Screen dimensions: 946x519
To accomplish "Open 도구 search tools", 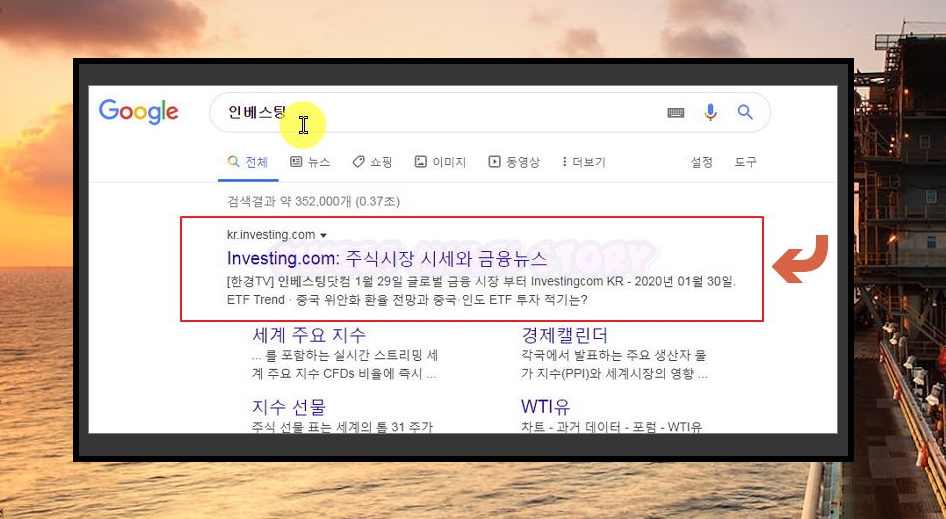I will coord(745,162).
